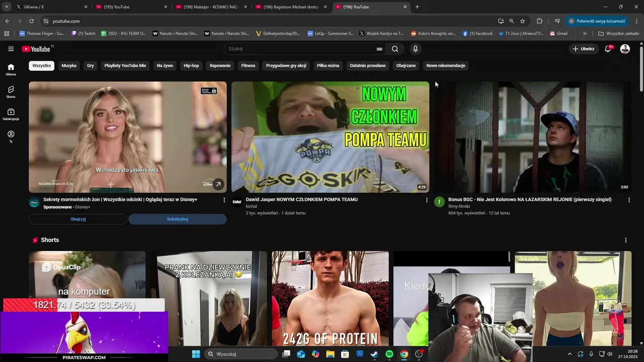
Task: Open the Wszystkie zakładki folder
Action: (x=619, y=34)
